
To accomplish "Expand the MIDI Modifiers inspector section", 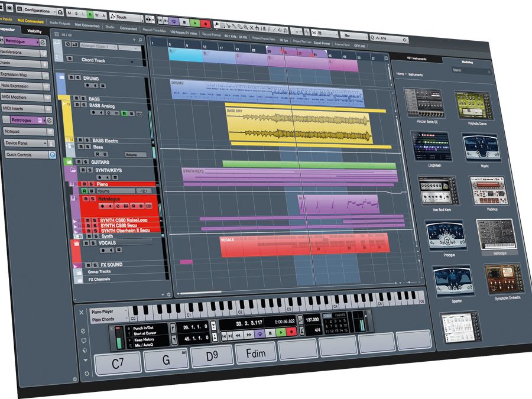I will [26, 98].
